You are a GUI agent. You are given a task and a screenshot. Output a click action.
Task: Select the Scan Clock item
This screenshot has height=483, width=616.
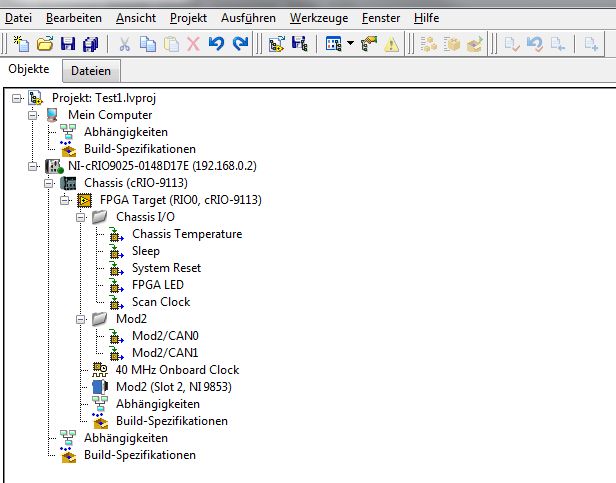pyautogui.click(x=161, y=302)
